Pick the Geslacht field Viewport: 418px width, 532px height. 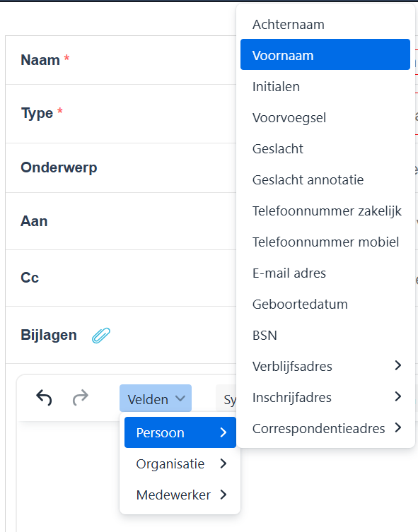click(325, 148)
